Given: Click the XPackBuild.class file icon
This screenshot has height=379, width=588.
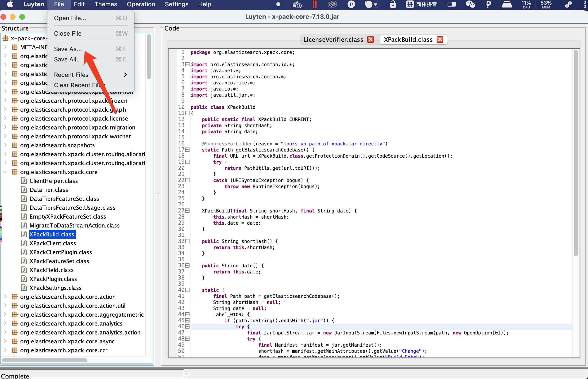Looking at the screenshot, I should pyautogui.click(x=24, y=234).
